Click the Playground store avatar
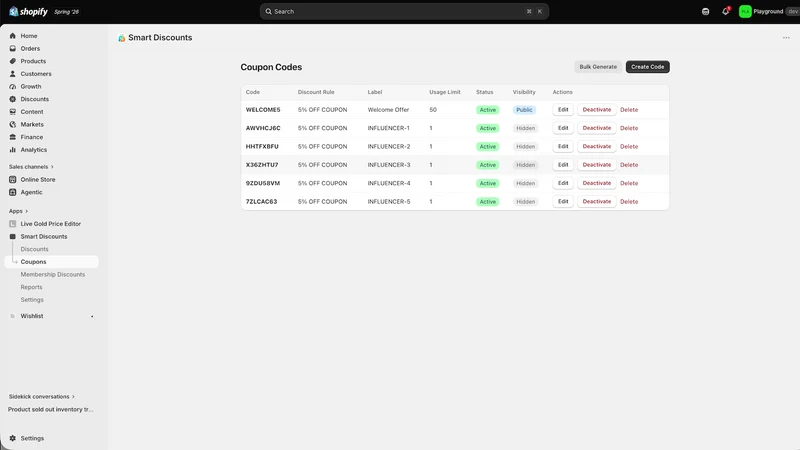Screen dimensions: 800x450 pos(745,11)
